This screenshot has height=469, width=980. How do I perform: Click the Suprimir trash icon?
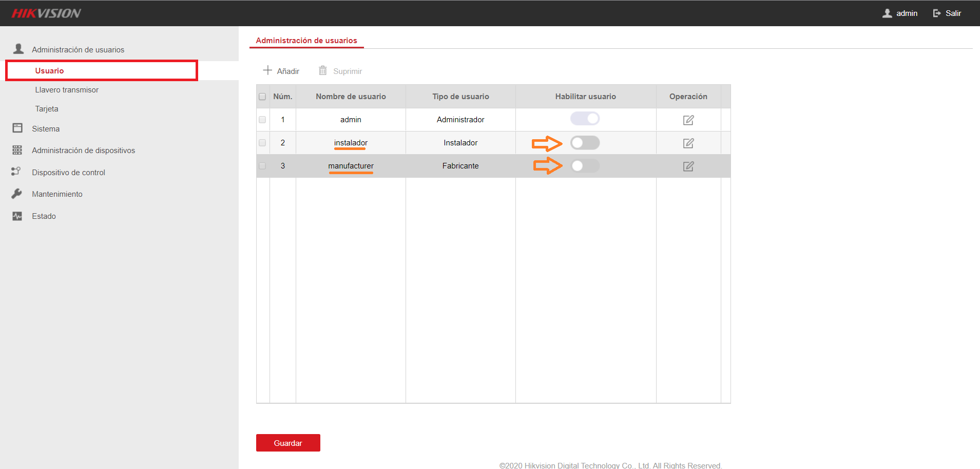tap(322, 70)
